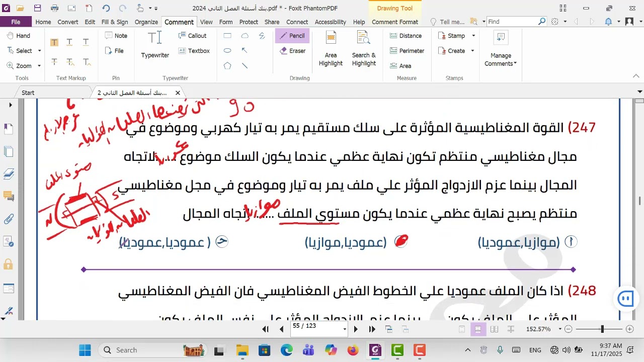Open the Comment Format tab

(x=395, y=22)
